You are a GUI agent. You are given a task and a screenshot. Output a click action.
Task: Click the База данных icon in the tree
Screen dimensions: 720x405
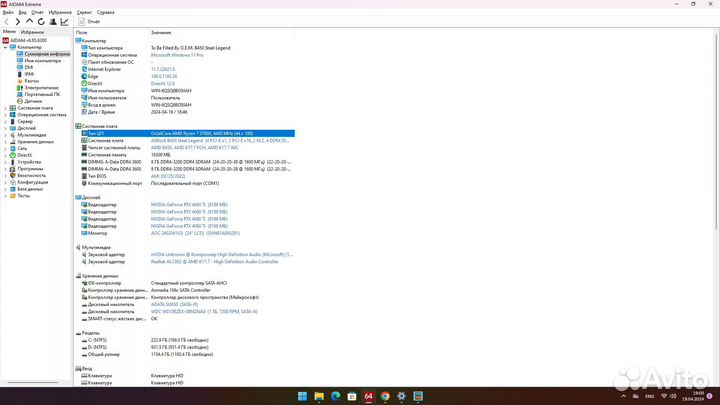[13, 189]
